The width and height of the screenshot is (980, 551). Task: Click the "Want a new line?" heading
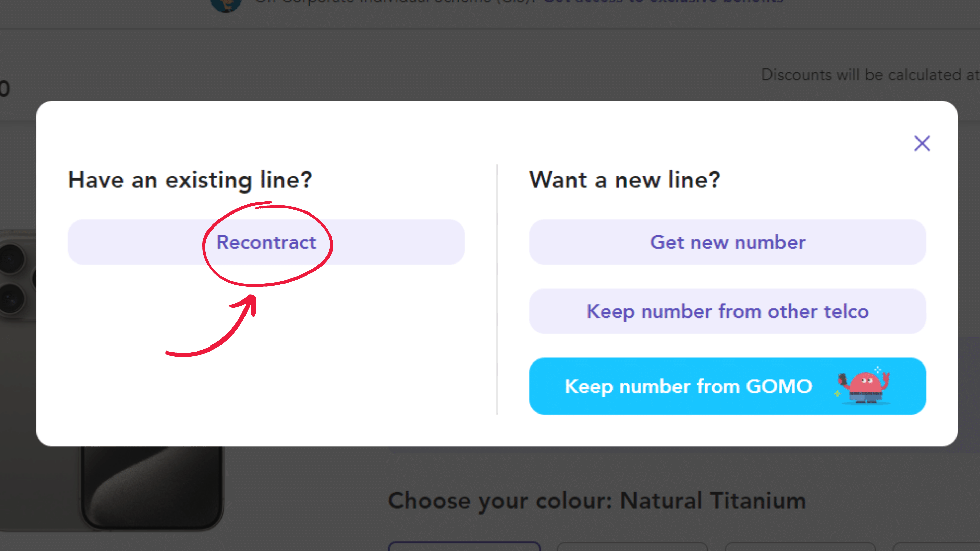[624, 180]
